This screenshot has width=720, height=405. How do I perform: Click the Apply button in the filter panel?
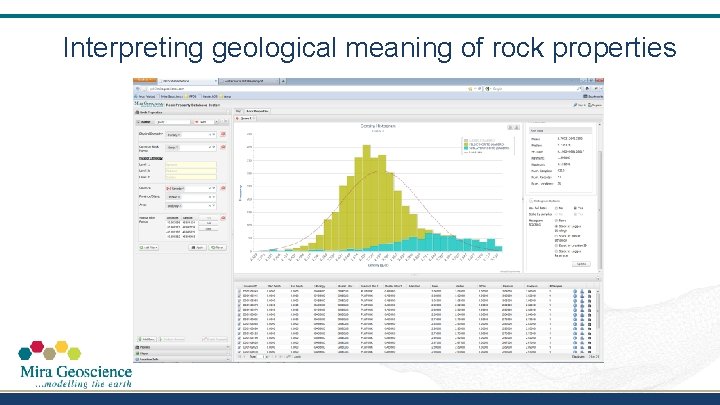tap(198, 248)
